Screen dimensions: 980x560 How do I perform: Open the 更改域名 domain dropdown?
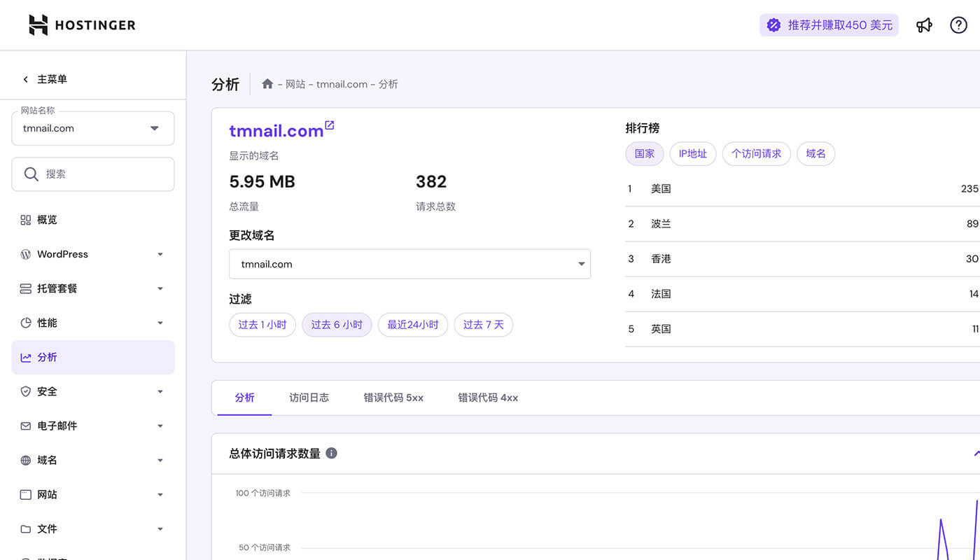click(409, 264)
